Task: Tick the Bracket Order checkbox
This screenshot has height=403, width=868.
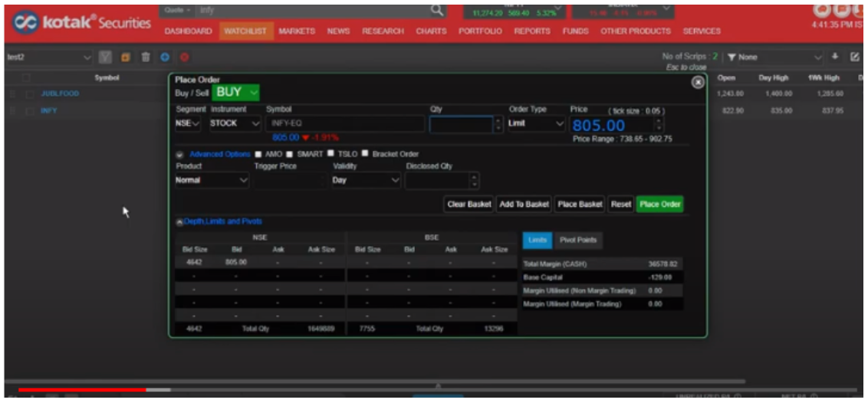Action: 365,154
